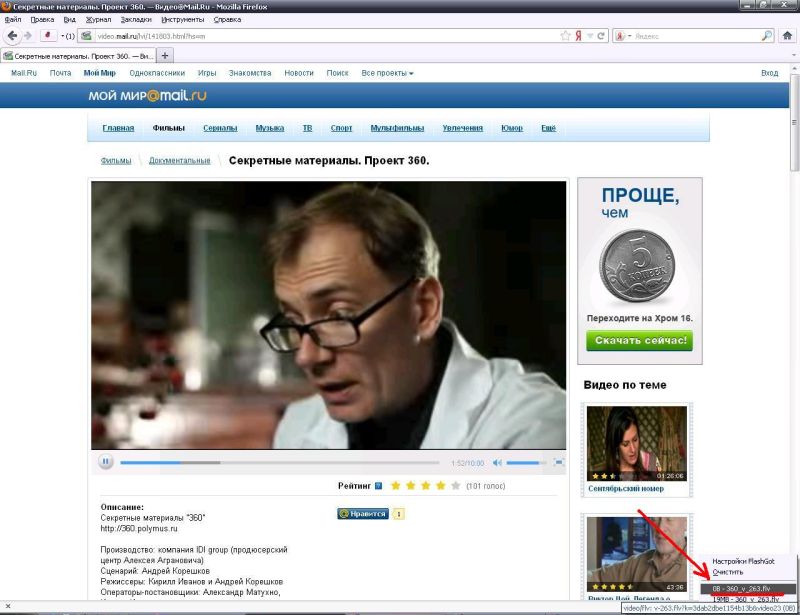Open the Мультфильмы section tab
This screenshot has height=615, width=800.
pos(397,128)
